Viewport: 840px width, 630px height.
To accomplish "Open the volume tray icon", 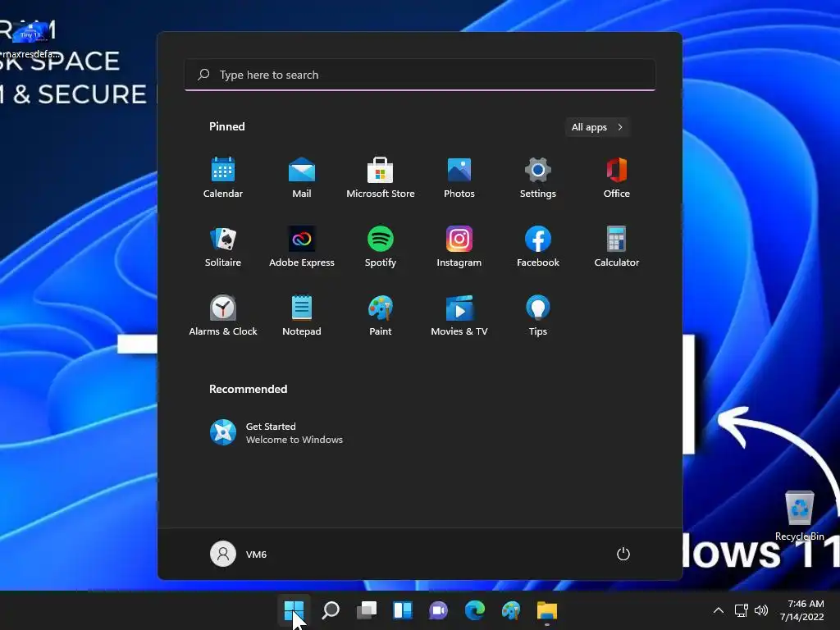I will (x=761, y=610).
